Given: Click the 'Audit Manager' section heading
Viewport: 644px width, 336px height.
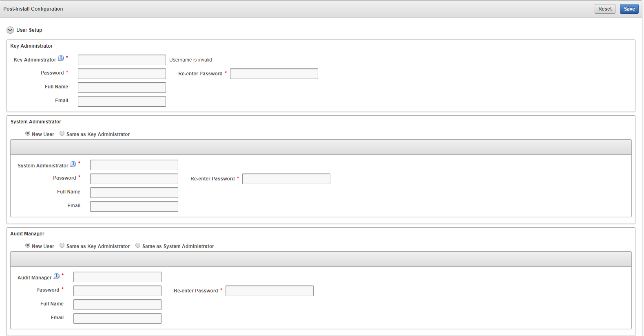Looking at the screenshot, I should (27, 234).
